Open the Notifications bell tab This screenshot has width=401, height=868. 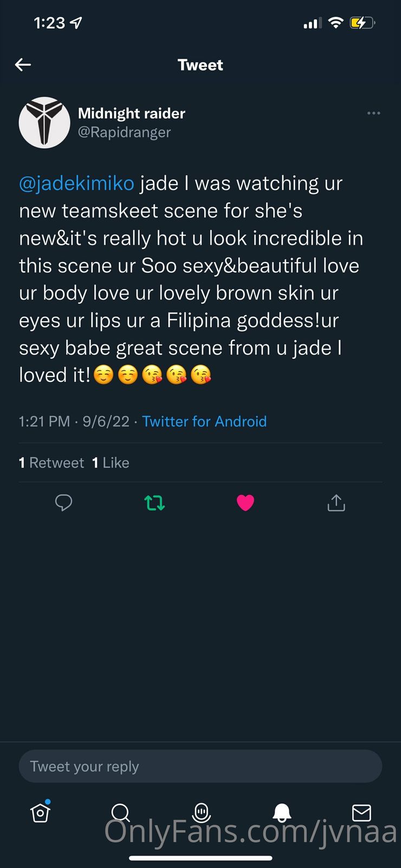click(282, 813)
